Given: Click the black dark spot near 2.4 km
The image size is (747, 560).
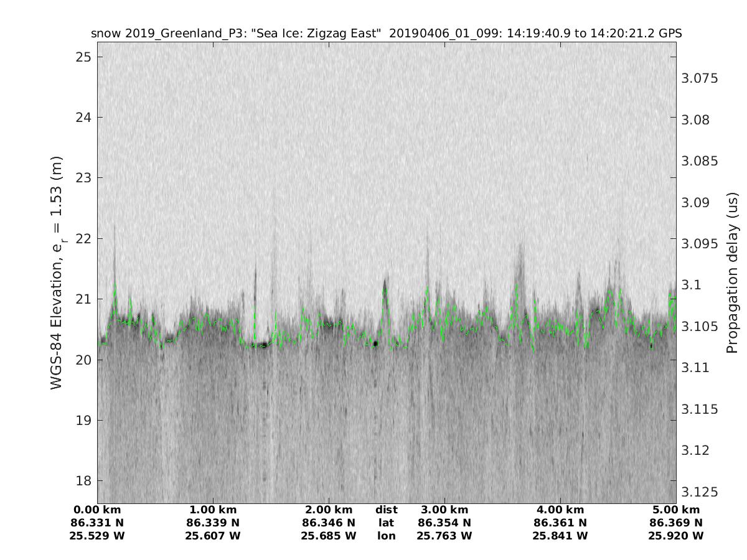Looking at the screenshot, I should (x=375, y=343).
